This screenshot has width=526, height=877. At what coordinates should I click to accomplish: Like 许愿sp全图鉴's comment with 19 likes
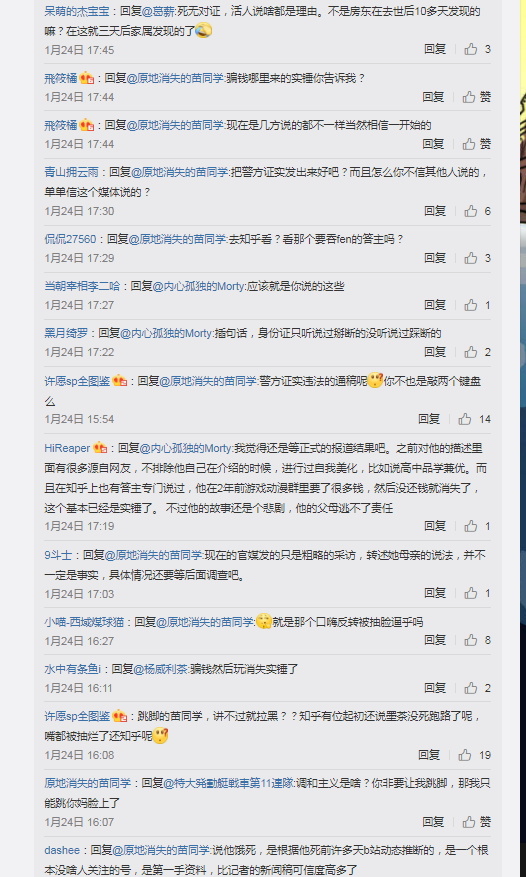click(465, 755)
